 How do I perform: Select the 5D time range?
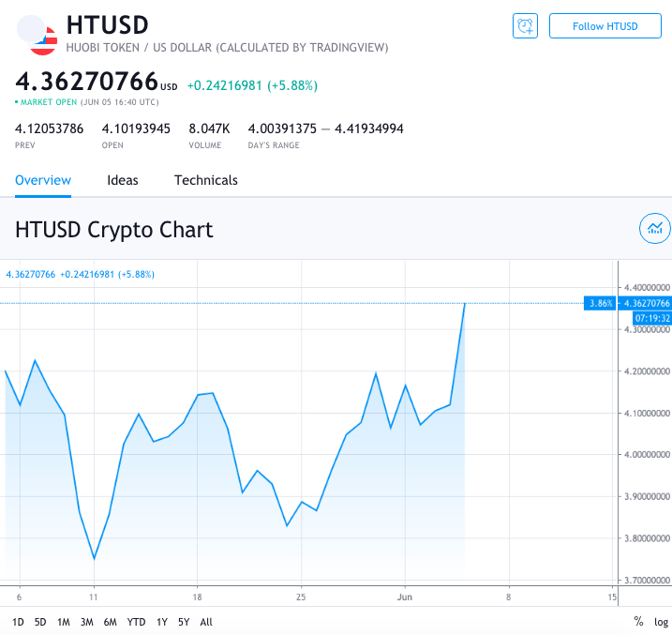[x=40, y=622]
